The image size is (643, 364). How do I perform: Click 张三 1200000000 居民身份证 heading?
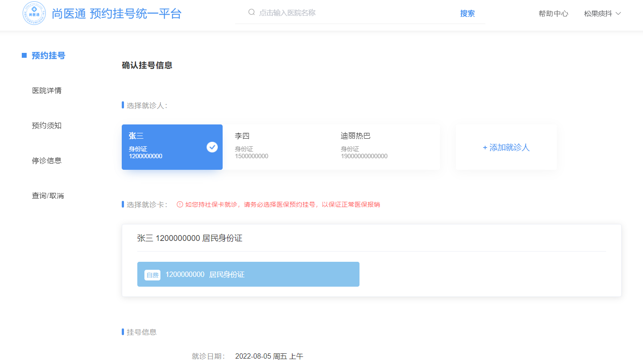tap(190, 238)
